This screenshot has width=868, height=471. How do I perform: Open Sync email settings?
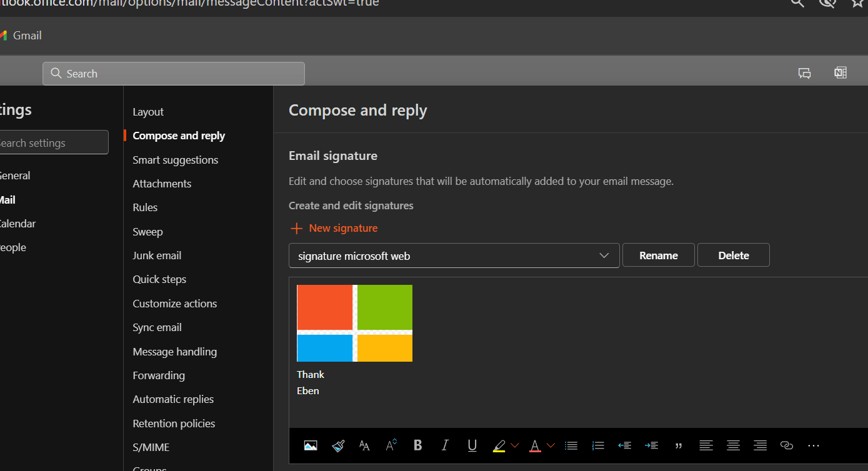[157, 327]
